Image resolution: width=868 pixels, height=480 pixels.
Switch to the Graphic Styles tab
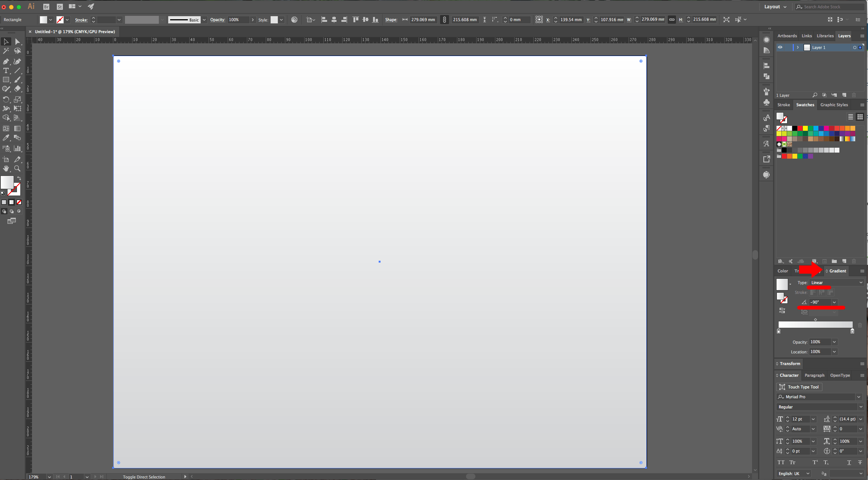pos(834,105)
